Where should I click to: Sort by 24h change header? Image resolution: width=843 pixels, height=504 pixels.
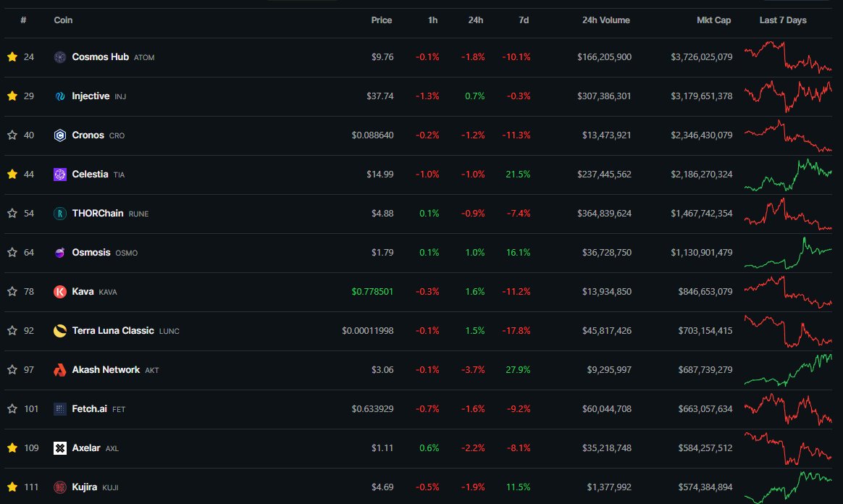coord(475,20)
